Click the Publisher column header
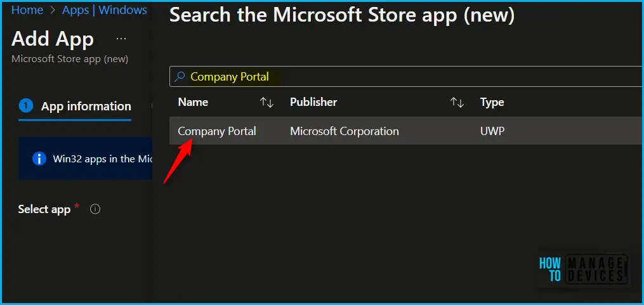Image resolution: width=644 pixels, height=305 pixels. coord(313,102)
